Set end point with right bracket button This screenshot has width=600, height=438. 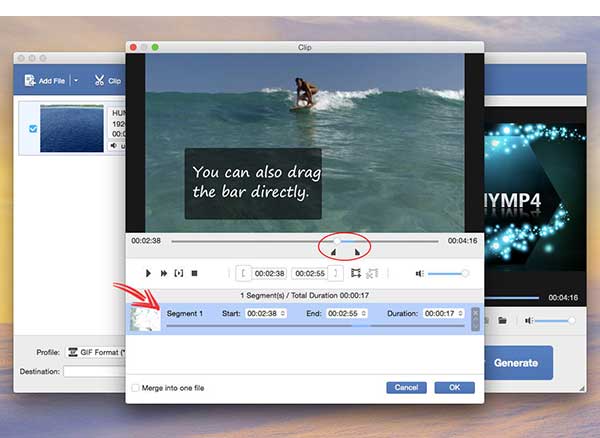point(336,273)
